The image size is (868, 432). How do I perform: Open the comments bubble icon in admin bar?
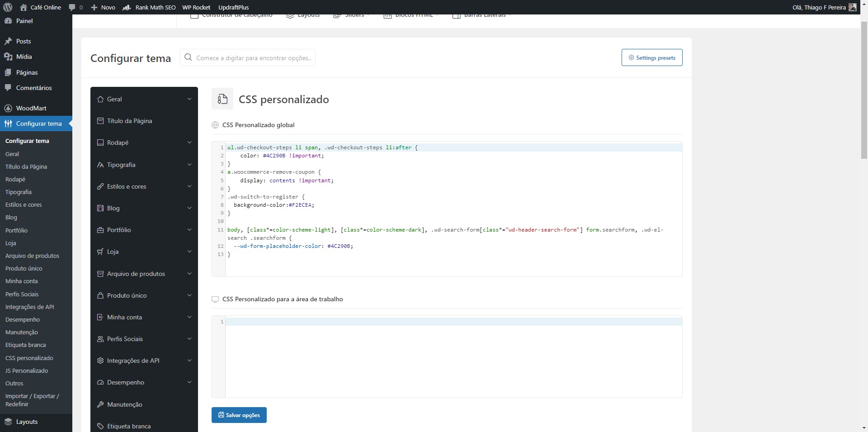(72, 7)
